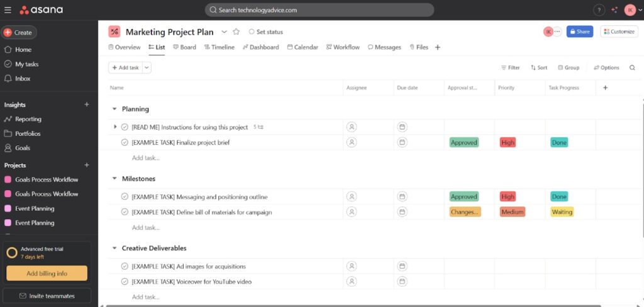Viewport: 644px width, 307px height.
Task: Set due date for Finalize project brief
Action: coord(402,143)
